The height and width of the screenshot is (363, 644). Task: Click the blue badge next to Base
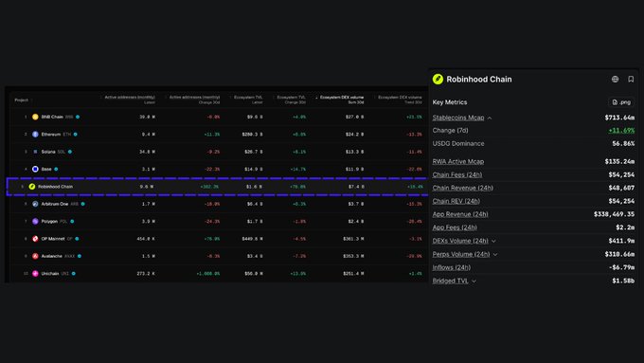(56, 169)
